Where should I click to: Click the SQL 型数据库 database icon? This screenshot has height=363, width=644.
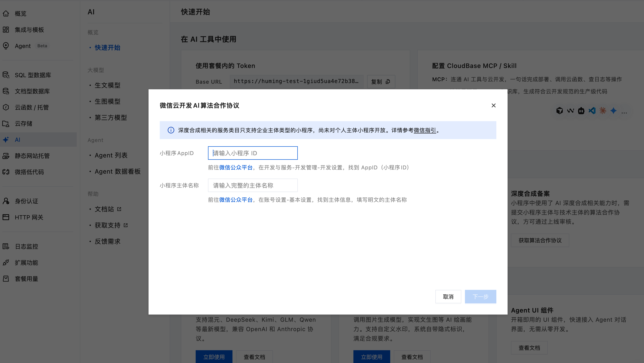pos(6,75)
